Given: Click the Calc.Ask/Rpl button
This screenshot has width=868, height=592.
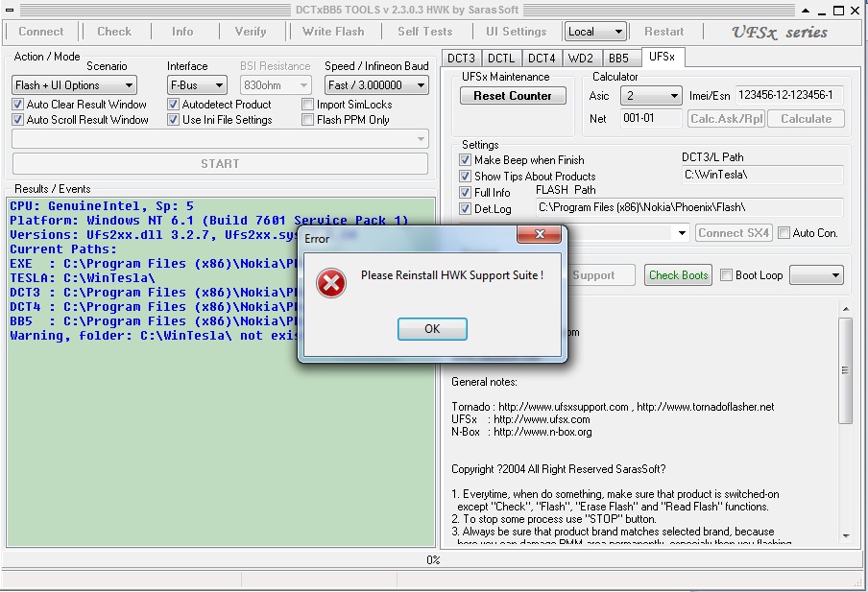Looking at the screenshot, I should (x=726, y=119).
